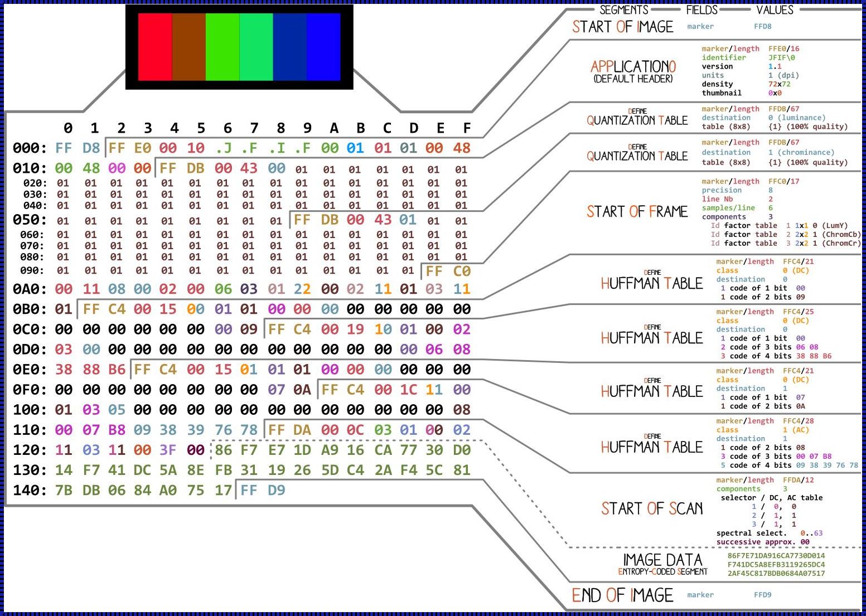Click the mint green color bar
The height and width of the screenshot is (616, 866).
[257, 47]
